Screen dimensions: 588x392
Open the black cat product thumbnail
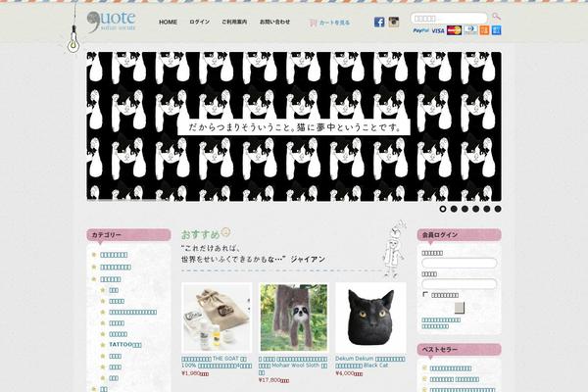click(x=370, y=318)
